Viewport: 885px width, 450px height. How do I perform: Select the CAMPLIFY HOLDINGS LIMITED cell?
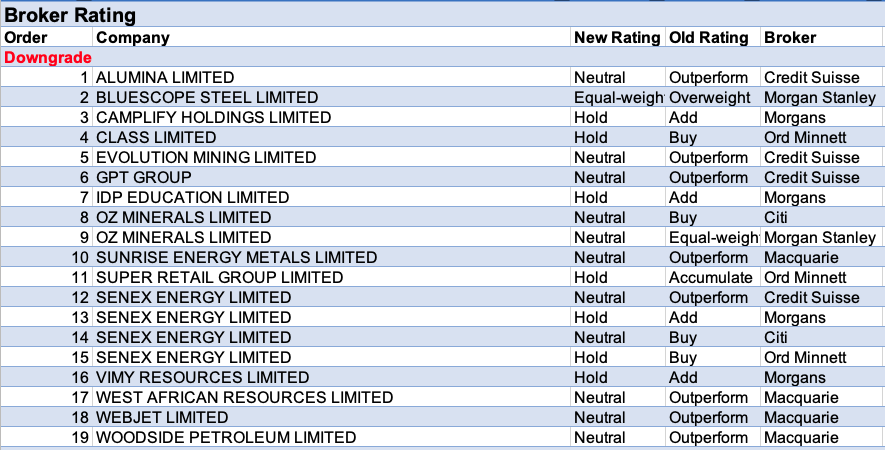coord(213,117)
